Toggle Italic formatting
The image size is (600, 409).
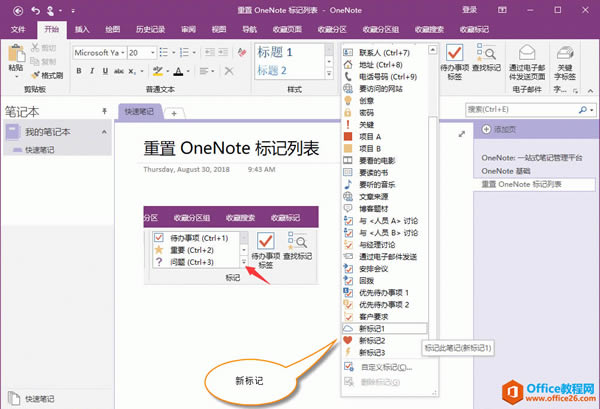tap(92, 71)
